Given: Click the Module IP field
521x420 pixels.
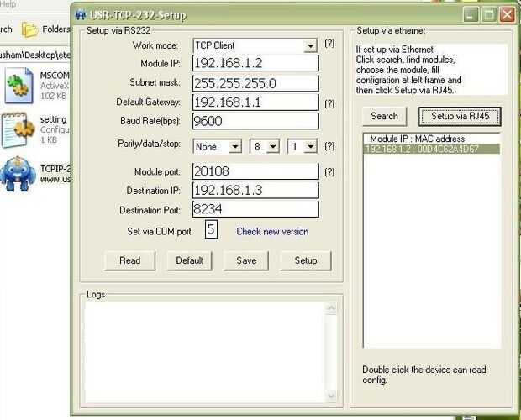Looking at the screenshot, I should (x=255, y=63).
